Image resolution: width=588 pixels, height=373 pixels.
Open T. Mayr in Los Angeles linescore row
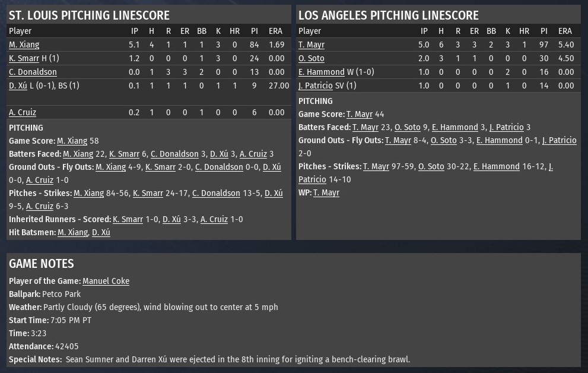(312, 45)
